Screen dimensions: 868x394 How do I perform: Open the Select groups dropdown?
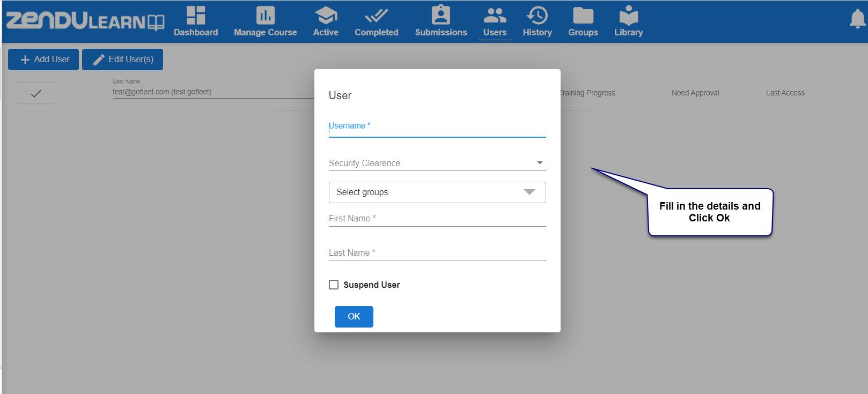[x=437, y=192]
